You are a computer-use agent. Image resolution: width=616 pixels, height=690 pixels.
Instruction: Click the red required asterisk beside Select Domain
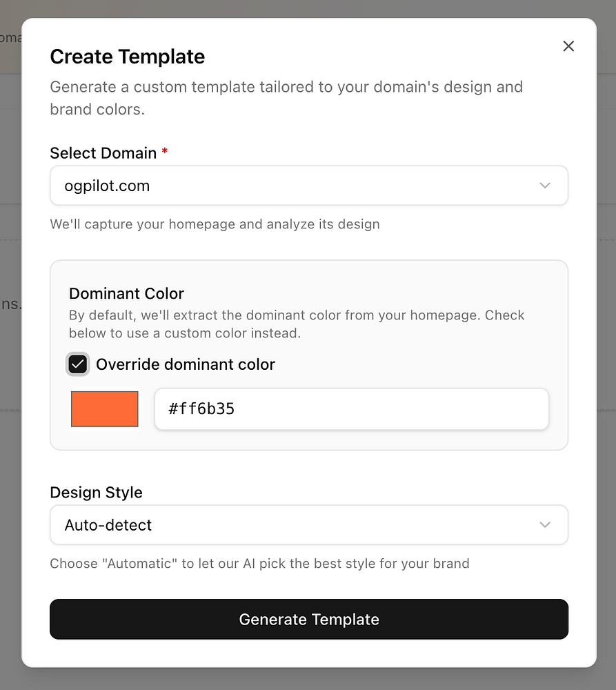click(165, 152)
